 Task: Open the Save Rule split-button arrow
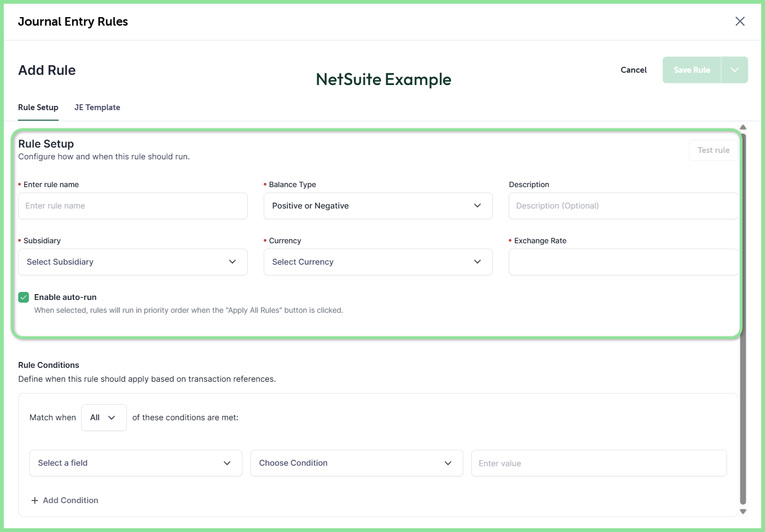click(735, 70)
